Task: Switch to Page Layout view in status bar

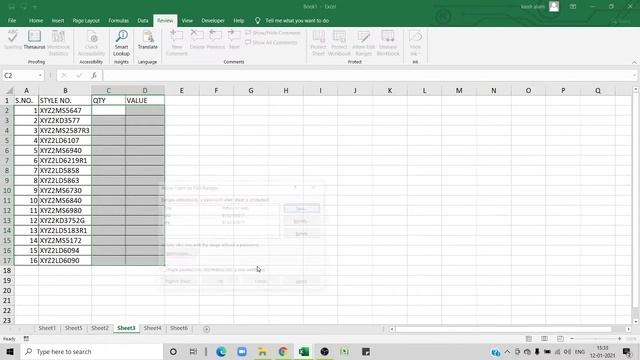Action: point(544,339)
